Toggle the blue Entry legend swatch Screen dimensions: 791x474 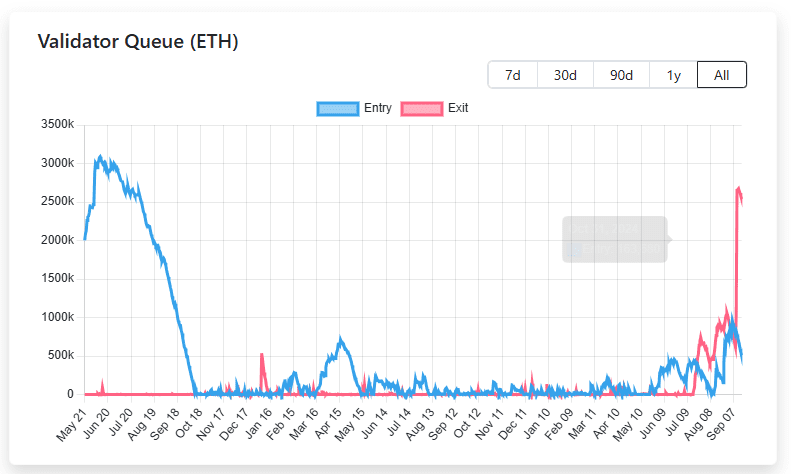(337, 108)
